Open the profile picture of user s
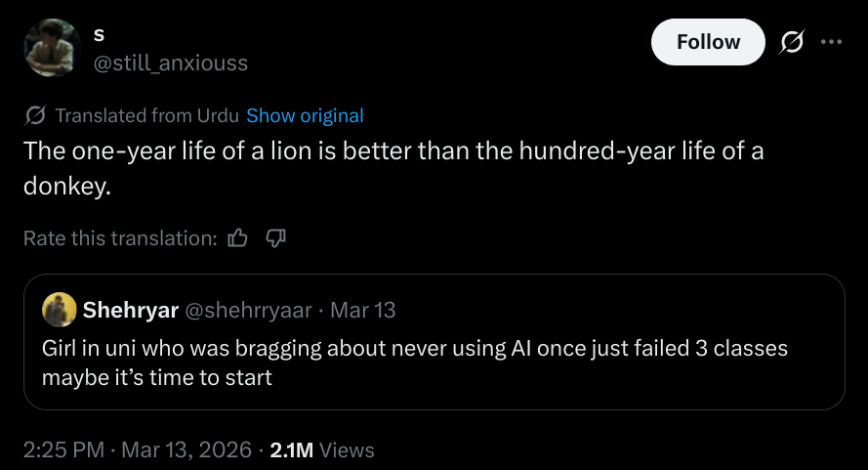The height and width of the screenshot is (470, 868). [x=52, y=47]
